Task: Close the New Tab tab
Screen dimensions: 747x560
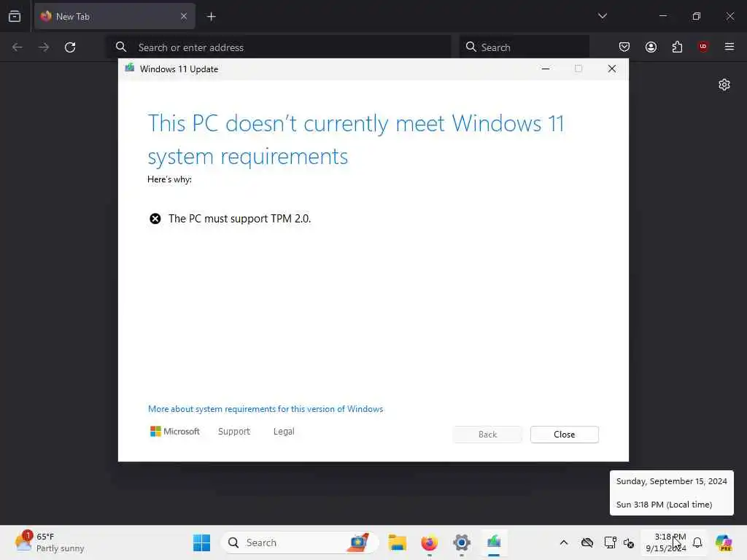Action: point(184,16)
